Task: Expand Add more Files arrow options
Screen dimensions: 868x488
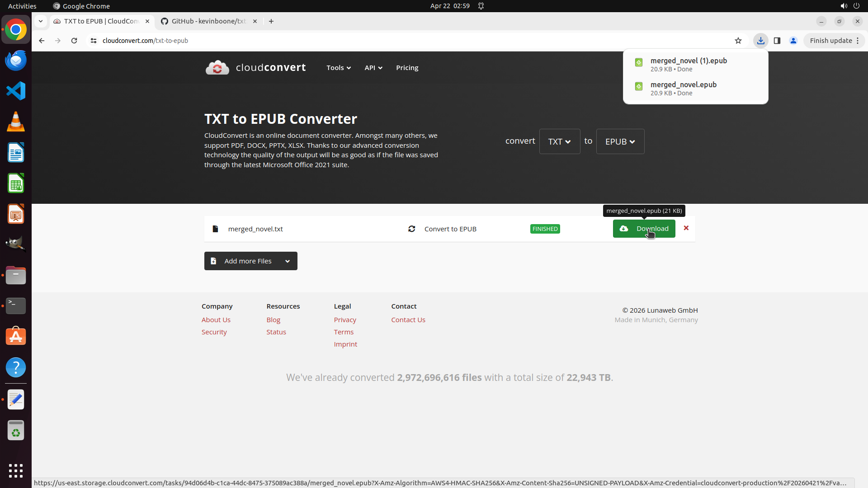Action: coord(288,261)
